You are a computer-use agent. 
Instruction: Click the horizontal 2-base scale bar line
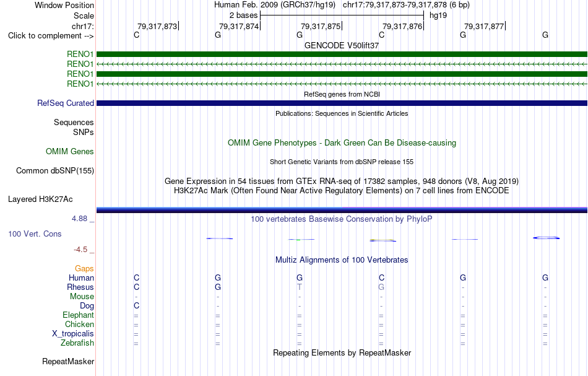[342, 15]
